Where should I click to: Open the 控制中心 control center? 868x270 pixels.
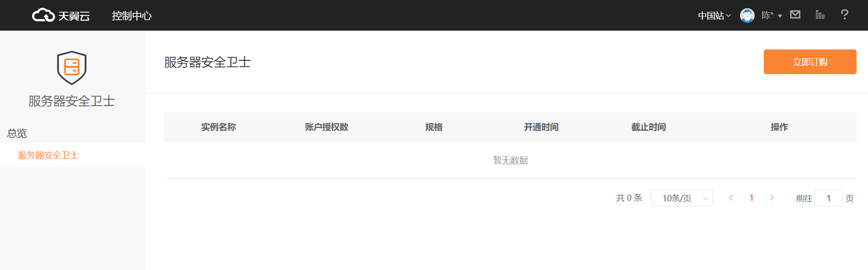132,16
